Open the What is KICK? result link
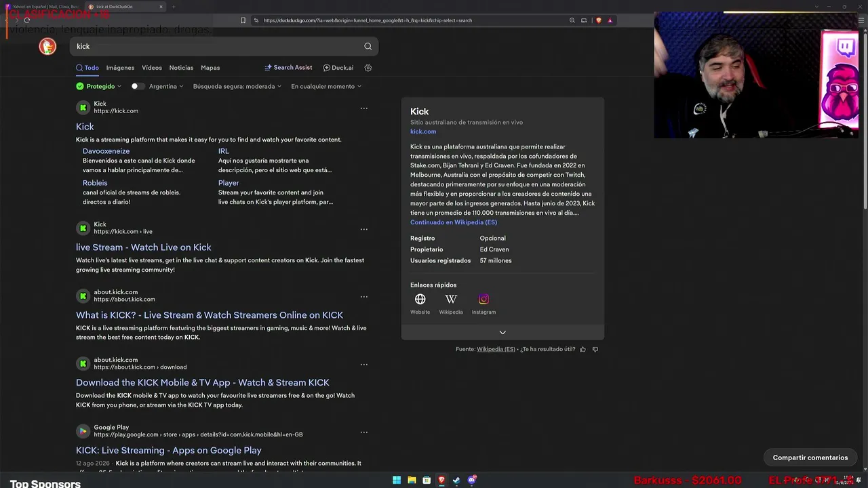 pos(210,315)
